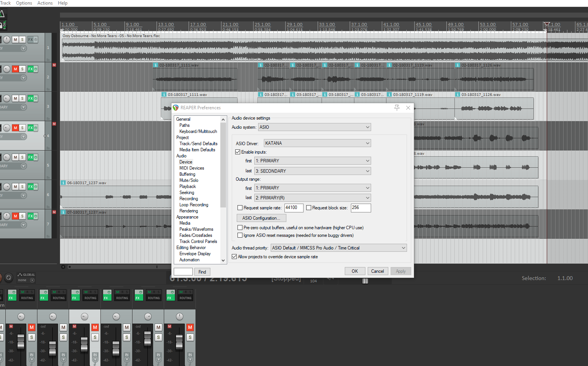588x366 pixels.
Task: Close the REAPER Preferences dialog
Action: pyautogui.click(x=408, y=108)
